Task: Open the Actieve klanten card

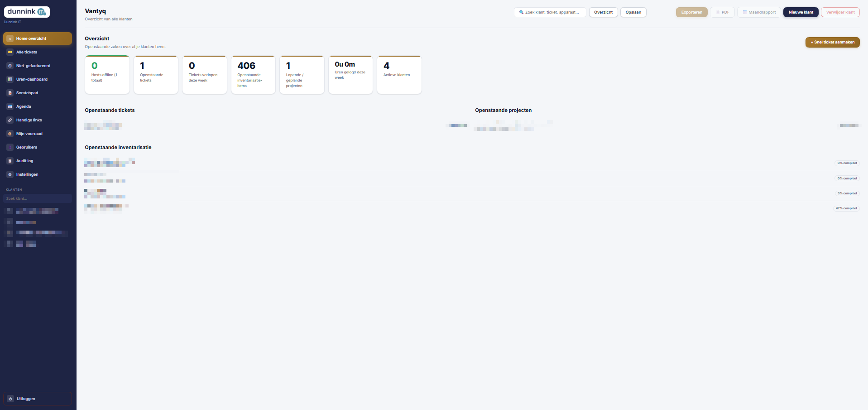Action: 399,75
